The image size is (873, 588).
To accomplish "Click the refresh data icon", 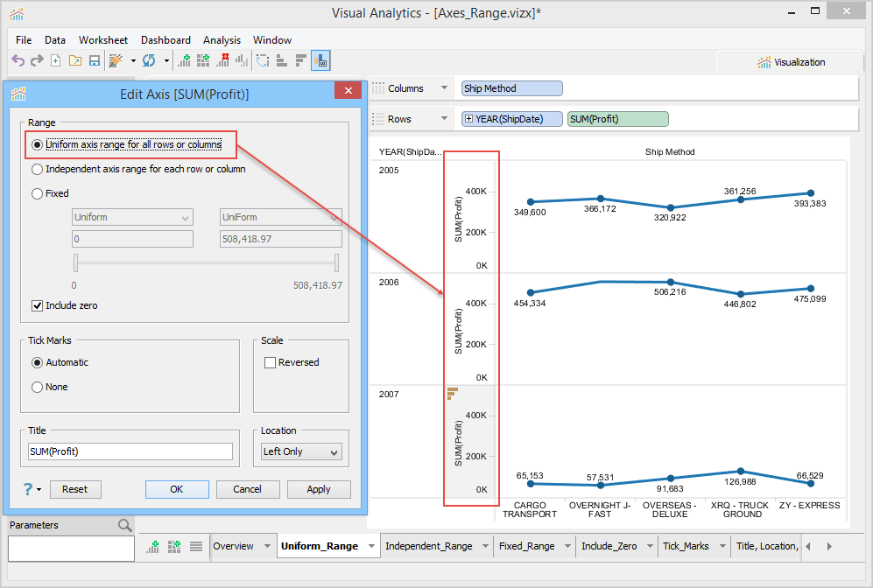I will [x=149, y=60].
